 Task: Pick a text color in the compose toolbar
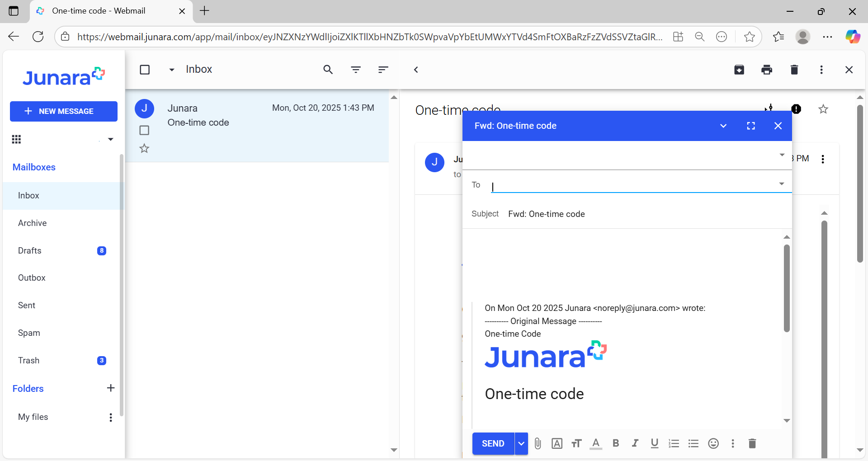[596, 443]
